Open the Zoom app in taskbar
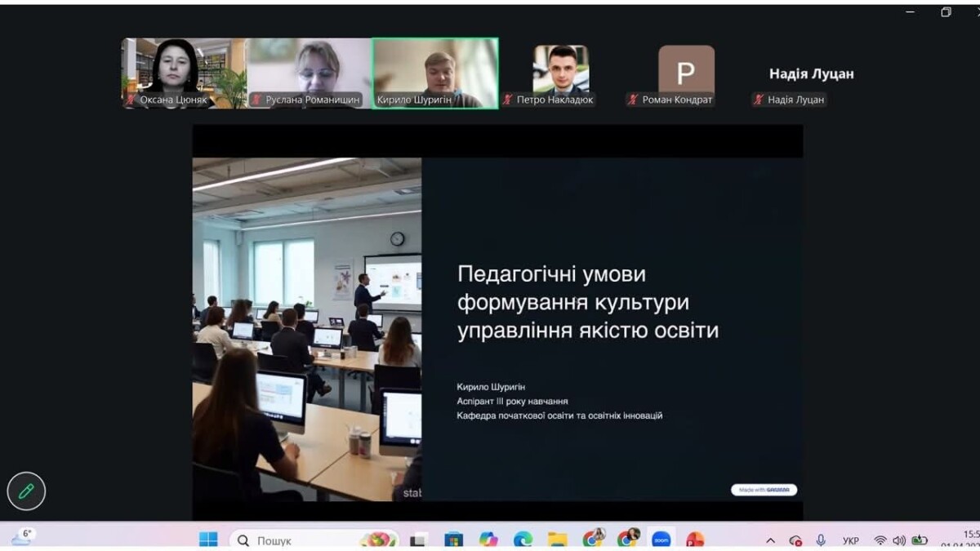 661,540
